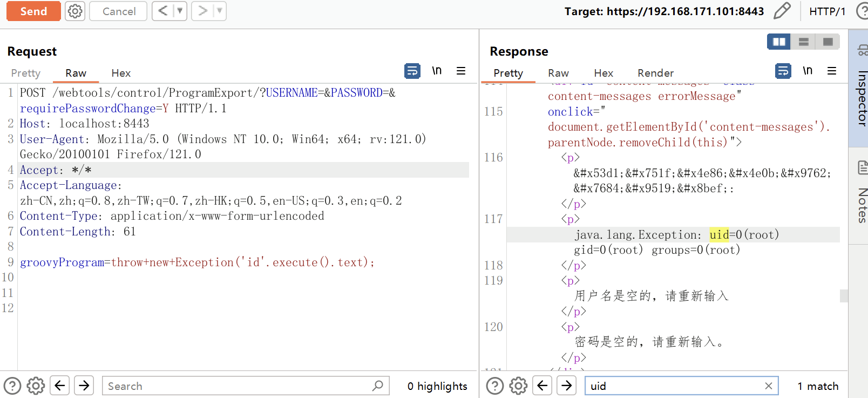Click the Host header line
Viewport: 868px width, 398px height.
click(84, 124)
